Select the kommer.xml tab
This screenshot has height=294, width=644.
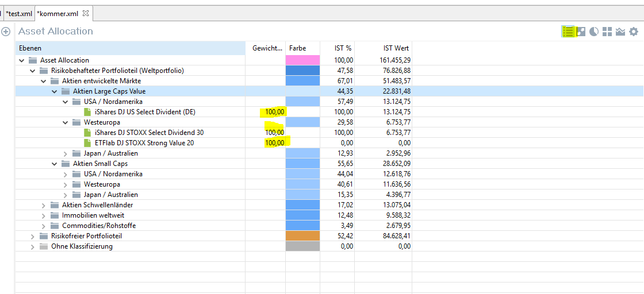[x=59, y=13]
